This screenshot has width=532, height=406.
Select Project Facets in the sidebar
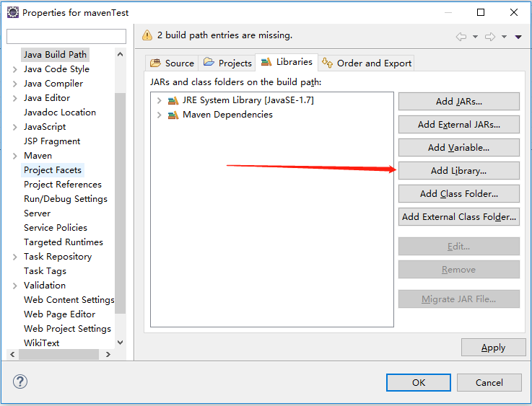pos(53,170)
